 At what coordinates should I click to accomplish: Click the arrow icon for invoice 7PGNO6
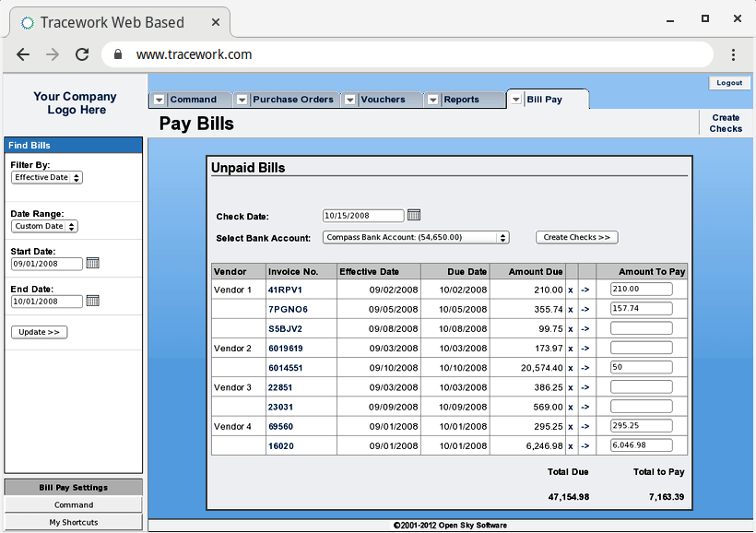tap(585, 309)
